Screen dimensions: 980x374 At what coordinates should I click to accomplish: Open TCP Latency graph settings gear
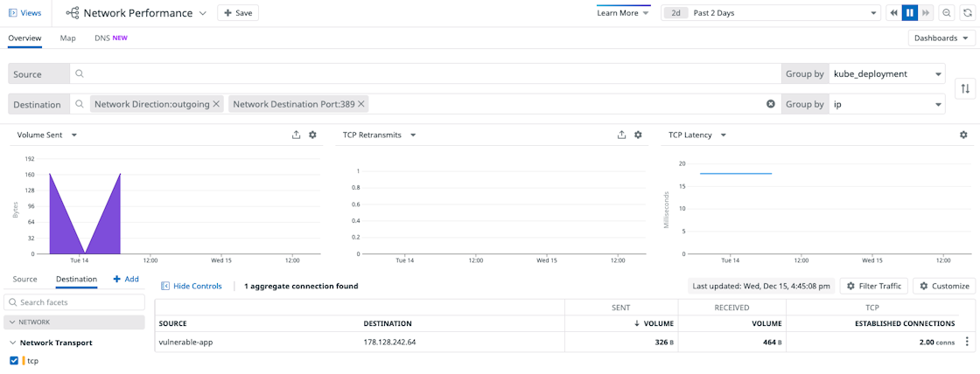963,135
